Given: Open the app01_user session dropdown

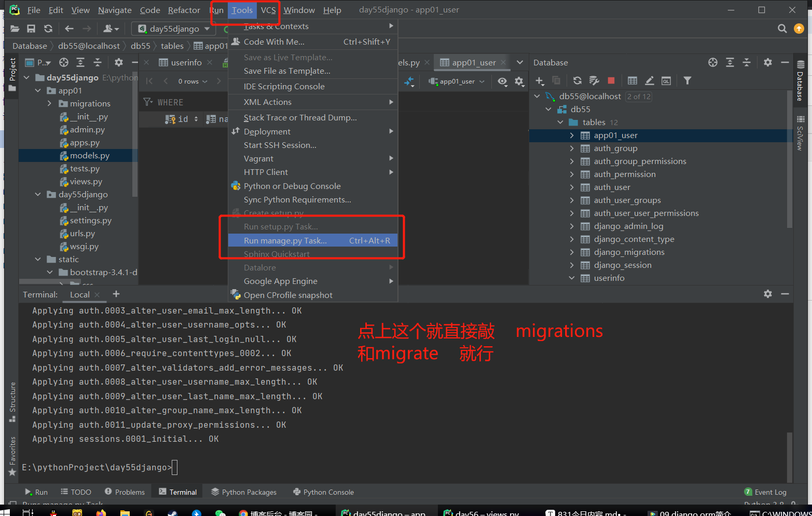Looking at the screenshot, I should (x=457, y=81).
